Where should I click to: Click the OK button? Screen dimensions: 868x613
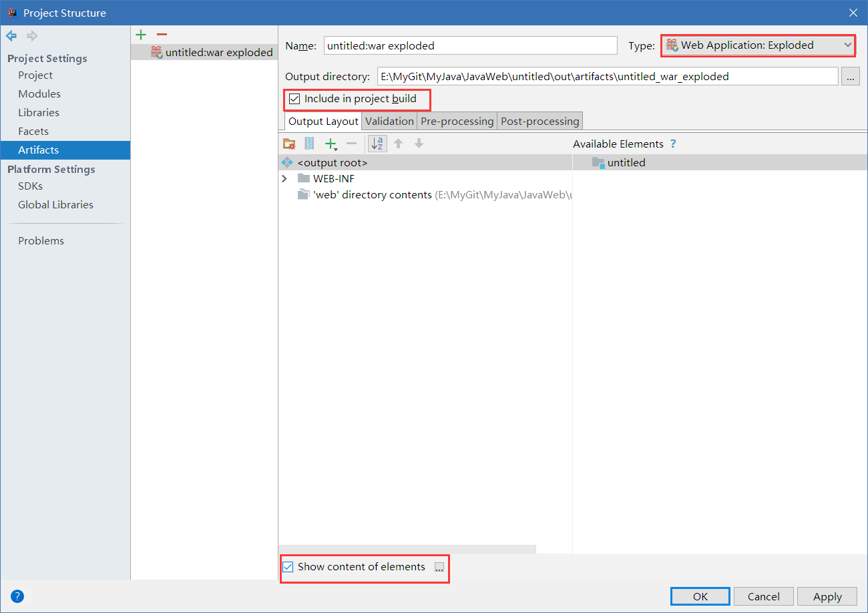(x=700, y=596)
